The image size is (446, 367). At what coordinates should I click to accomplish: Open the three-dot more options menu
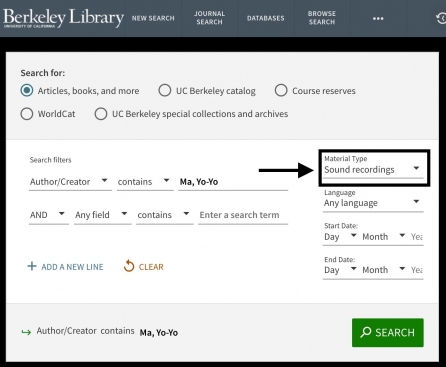pyautogui.click(x=378, y=18)
